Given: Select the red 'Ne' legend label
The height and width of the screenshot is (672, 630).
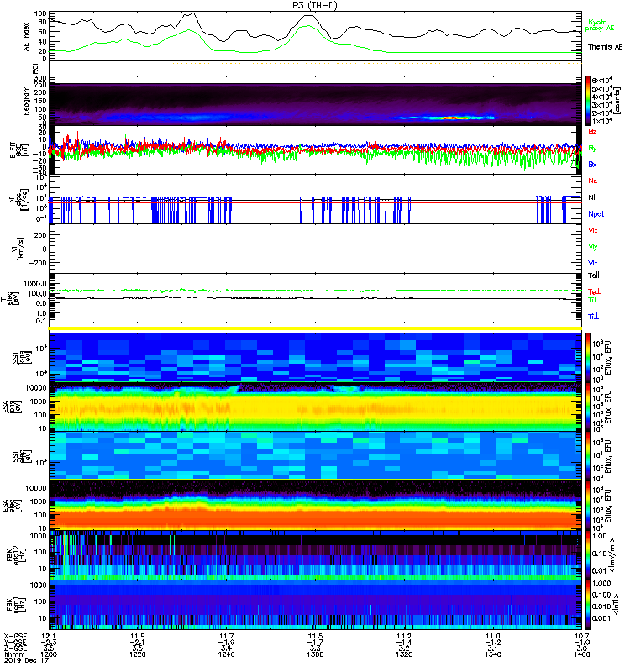Looking at the screenshot, I should click(x=592, y=181).
